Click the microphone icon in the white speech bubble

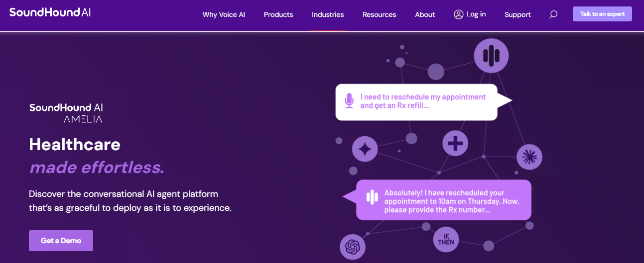coord(349,101)
